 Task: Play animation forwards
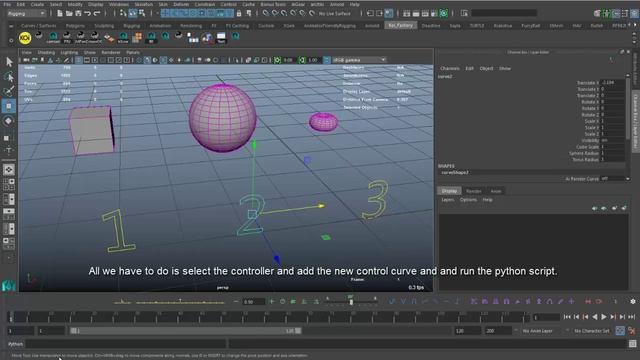(x=604, y=317)
